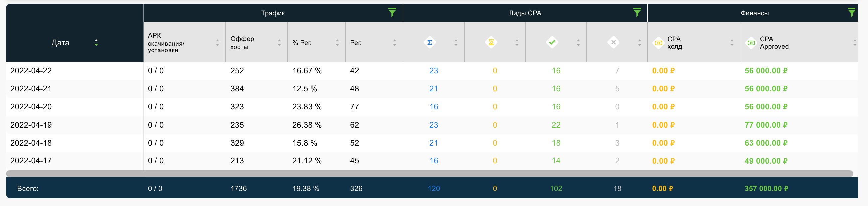Open the Трафик column filter icon
The height and width of the screenshot is (206, 868).
coord(392,13)
